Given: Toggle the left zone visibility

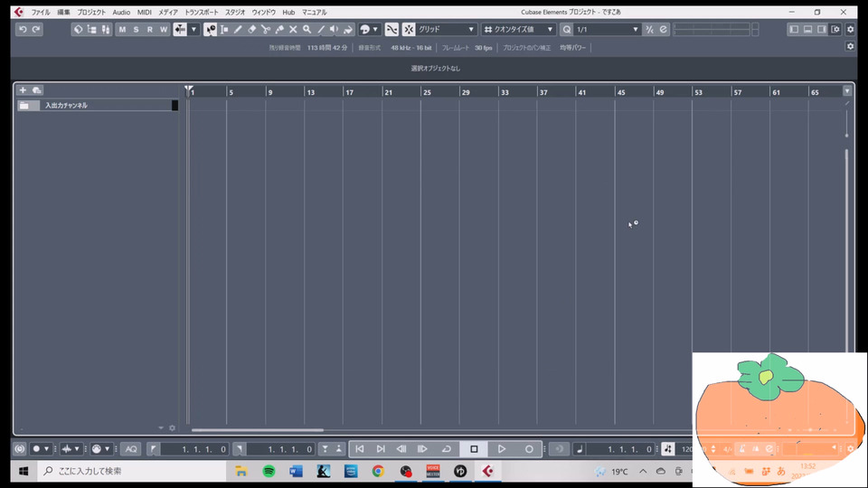Looking at the screenshot, I should pos(795,29).
